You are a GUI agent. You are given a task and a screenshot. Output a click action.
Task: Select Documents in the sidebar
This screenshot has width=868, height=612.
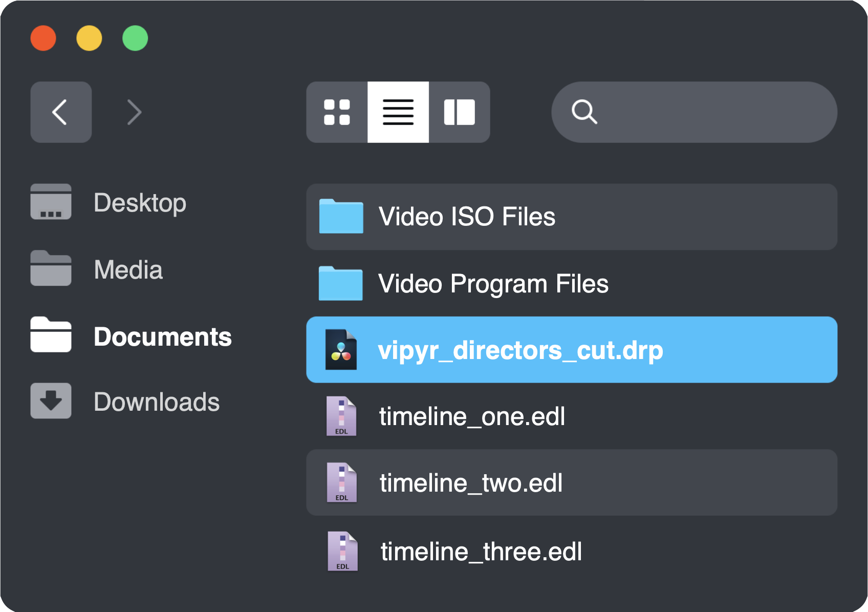click(x=163, y=337)
